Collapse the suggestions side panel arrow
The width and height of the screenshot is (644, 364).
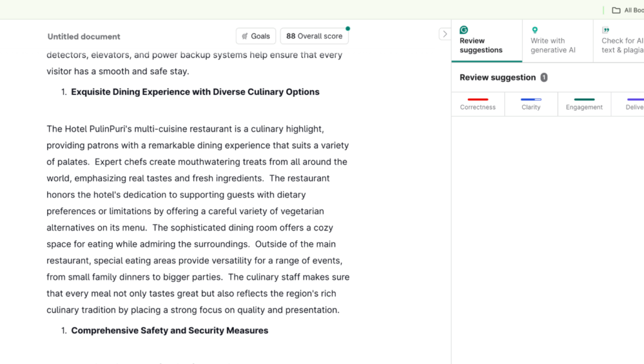coord(444,34)
